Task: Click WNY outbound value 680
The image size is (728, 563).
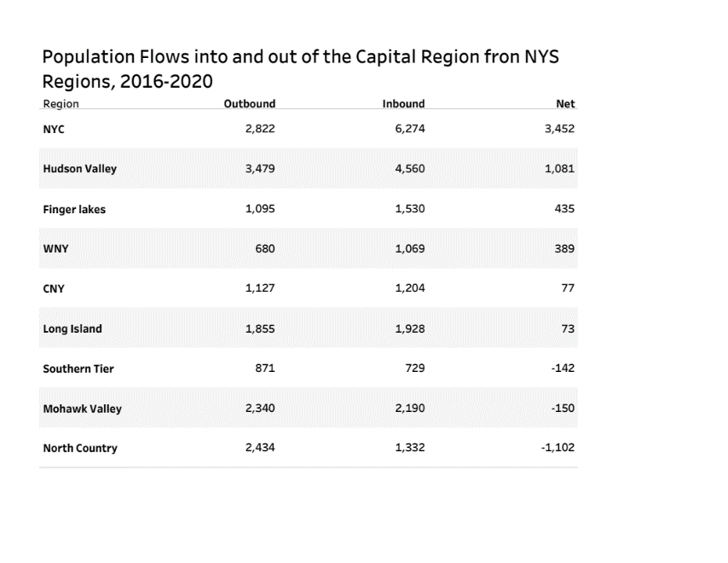Action: point(264,248)
